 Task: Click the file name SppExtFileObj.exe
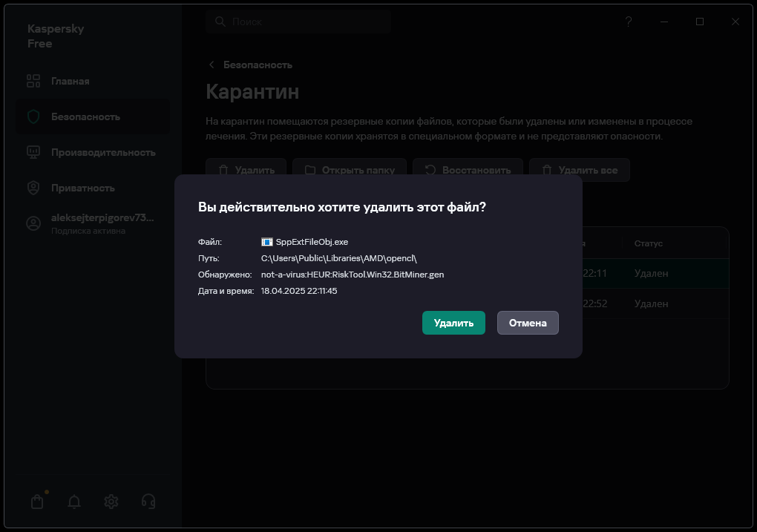point(312,242)
